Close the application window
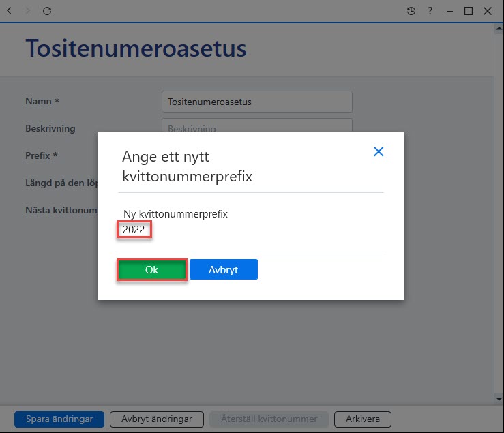The height and width of the screenshot is (433, 504). [x=487, y=11]
